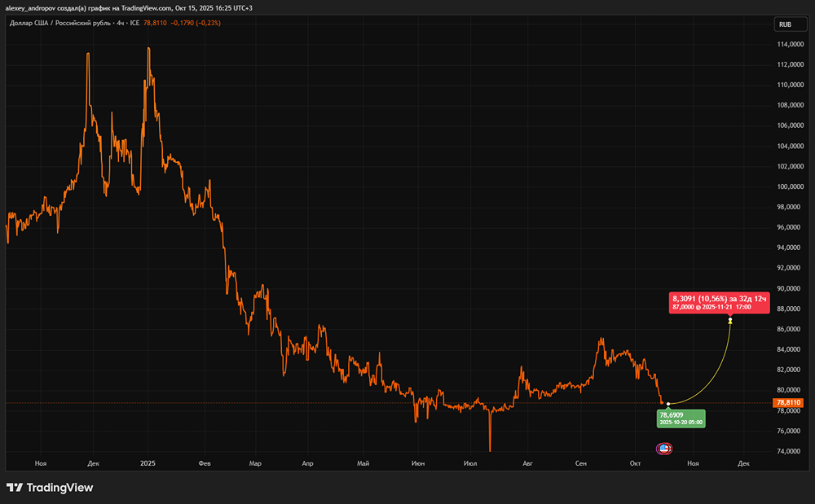Click the 84,0000 price axis label
The image size is (815, 504).
[790, 349]
